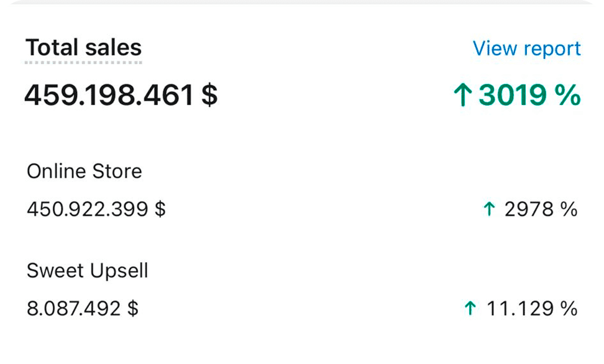Click the green arrow beside 3019 %
The width and height of the screenshot is (604, 364).
462,95
